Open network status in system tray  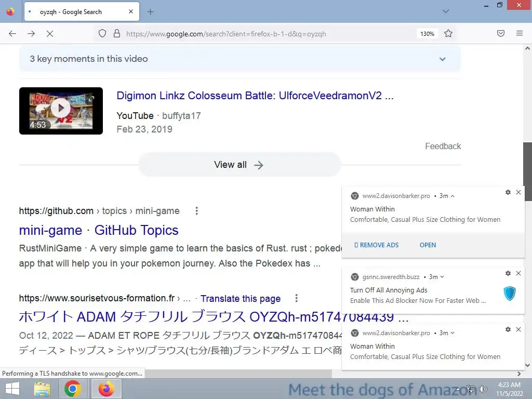[471, 389]
